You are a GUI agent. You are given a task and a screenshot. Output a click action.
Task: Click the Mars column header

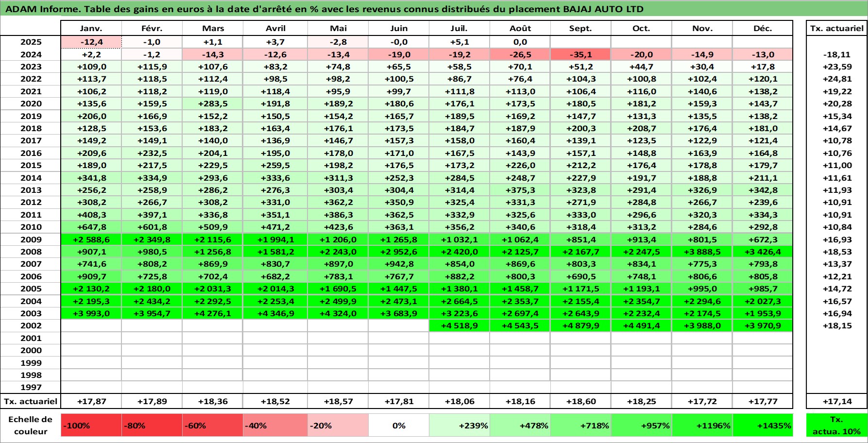pyautogui.click(x=213, y=28)
